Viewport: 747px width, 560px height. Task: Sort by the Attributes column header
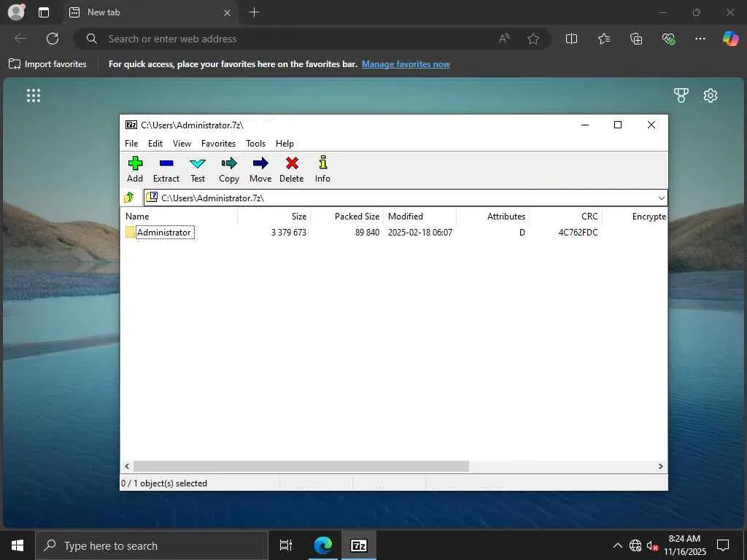(x=492, y=216)
